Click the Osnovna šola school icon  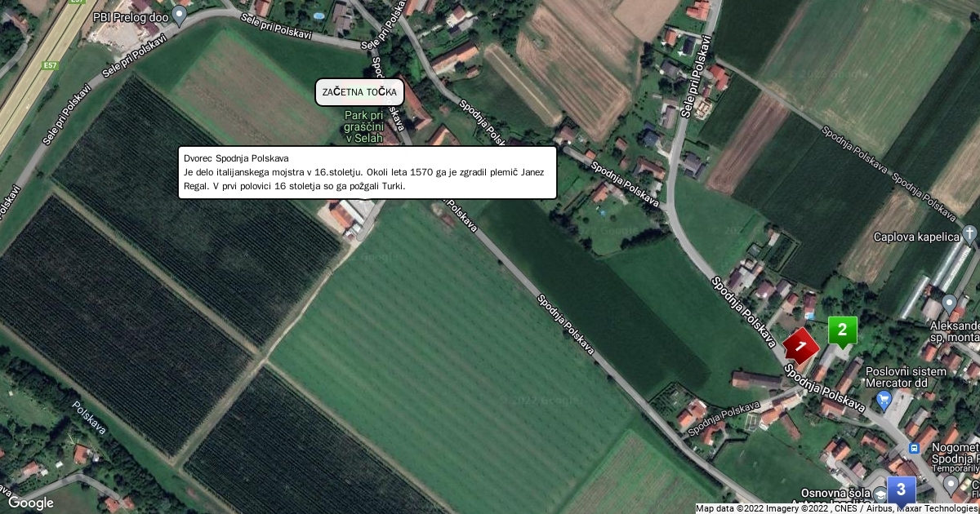pyautogui.click(x=880, y=494)
